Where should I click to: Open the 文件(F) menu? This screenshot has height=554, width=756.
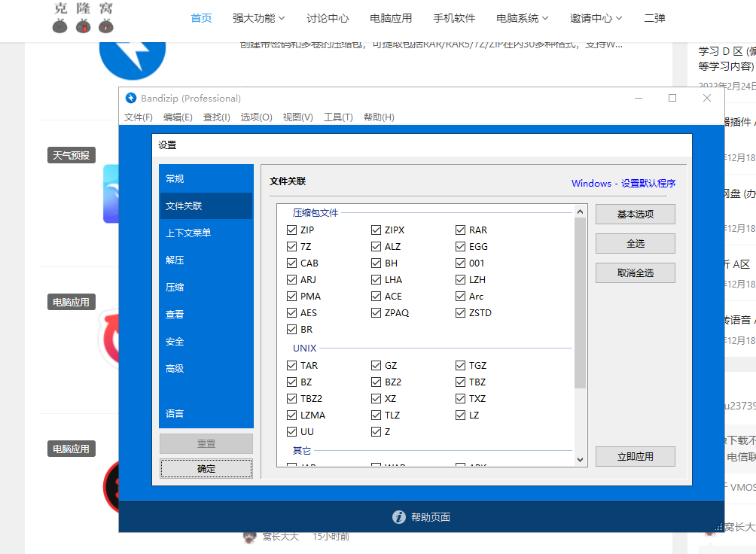click(139, 117)
